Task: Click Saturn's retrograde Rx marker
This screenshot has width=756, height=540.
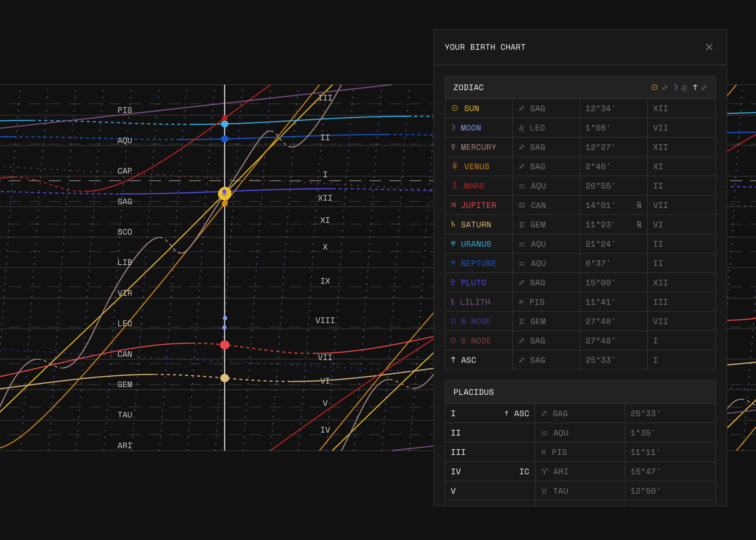Action: pyautogui.click(x=639, y=225)
